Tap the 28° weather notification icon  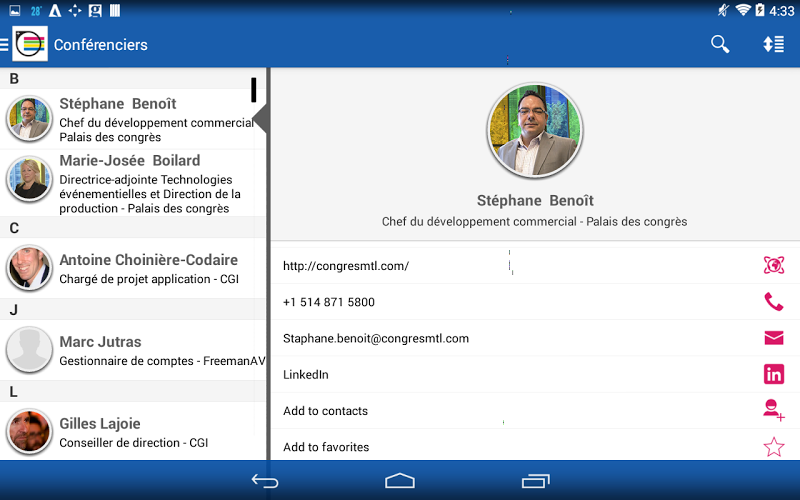[x=36, y=11]
